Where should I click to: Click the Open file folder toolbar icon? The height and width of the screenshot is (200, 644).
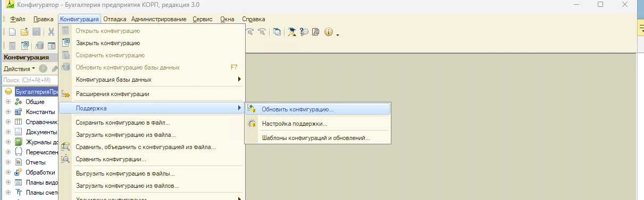[x=24, y=32]
